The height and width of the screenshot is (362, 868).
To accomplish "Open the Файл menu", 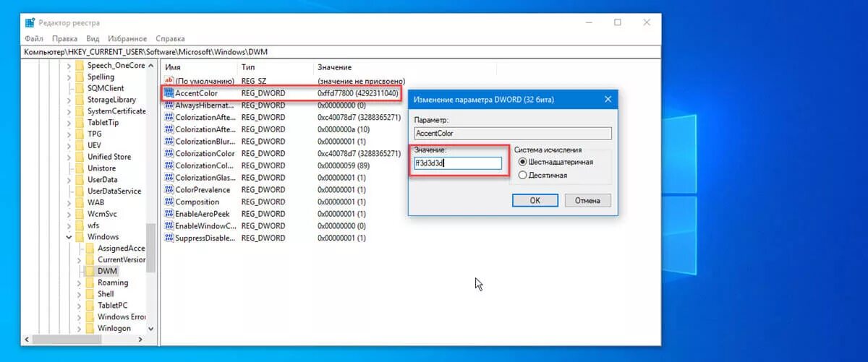I will [34, 38].
